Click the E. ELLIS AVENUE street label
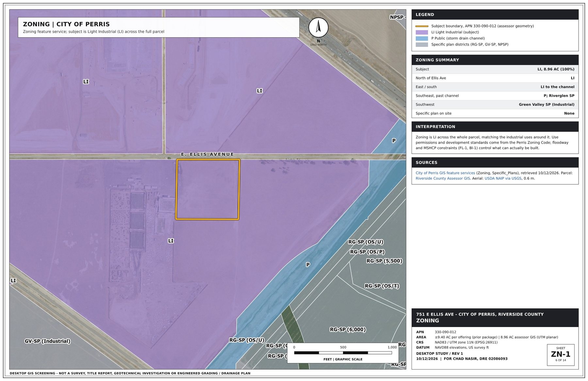The height and width of the screenshot is (381, 588). coord(207,154)
